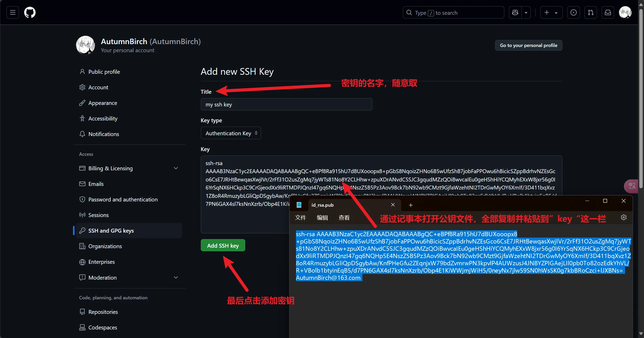Image resolution: width=644 pixels, height=338 pixels.
Task: Click the Codespaces icon
Action: [x=82, y=327]
